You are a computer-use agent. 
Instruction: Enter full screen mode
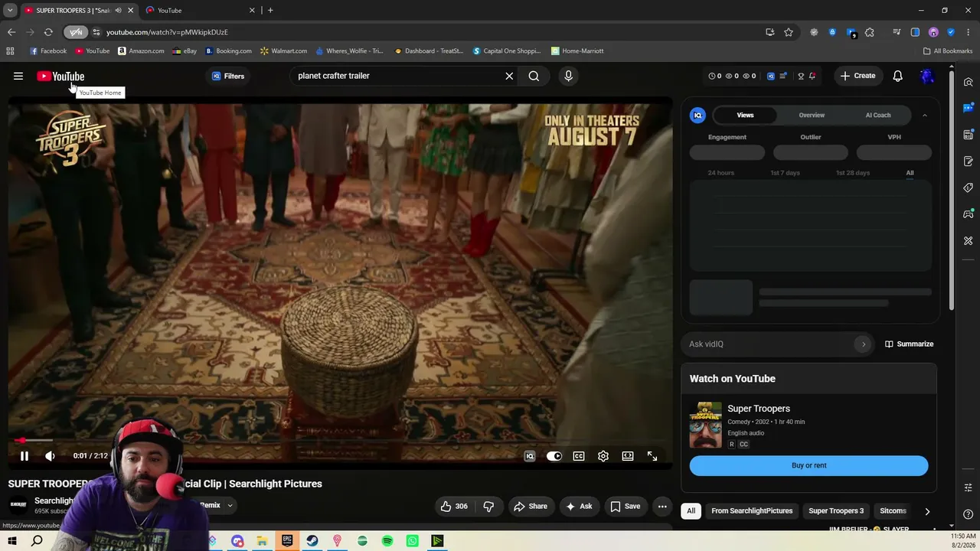click(652, 456)
